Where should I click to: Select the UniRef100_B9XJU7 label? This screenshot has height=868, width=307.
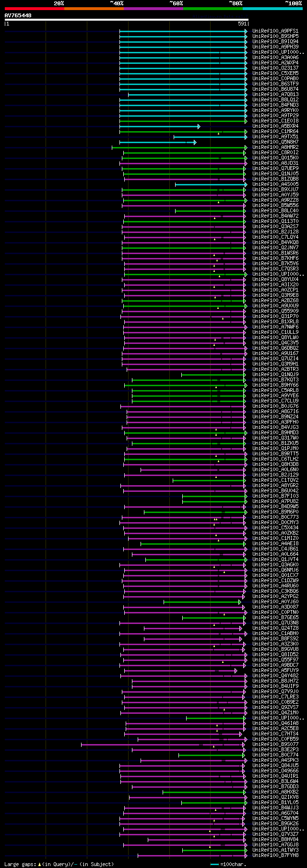point(275,189)
